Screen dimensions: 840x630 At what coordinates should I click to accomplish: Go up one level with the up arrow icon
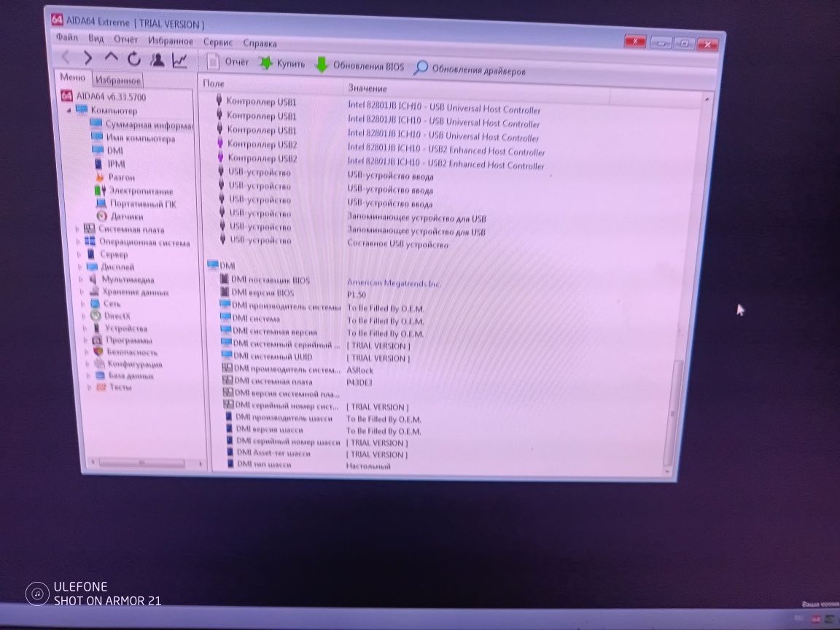(x=111, y=57)
